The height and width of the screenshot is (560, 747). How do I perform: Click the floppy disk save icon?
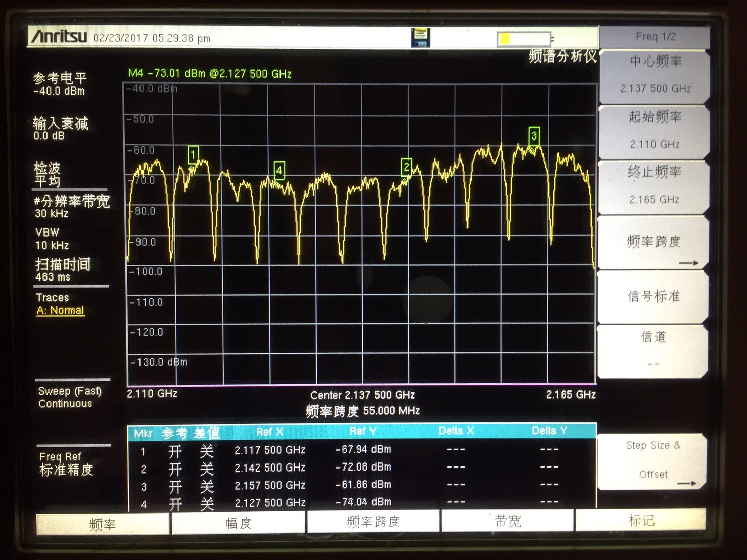420,38
